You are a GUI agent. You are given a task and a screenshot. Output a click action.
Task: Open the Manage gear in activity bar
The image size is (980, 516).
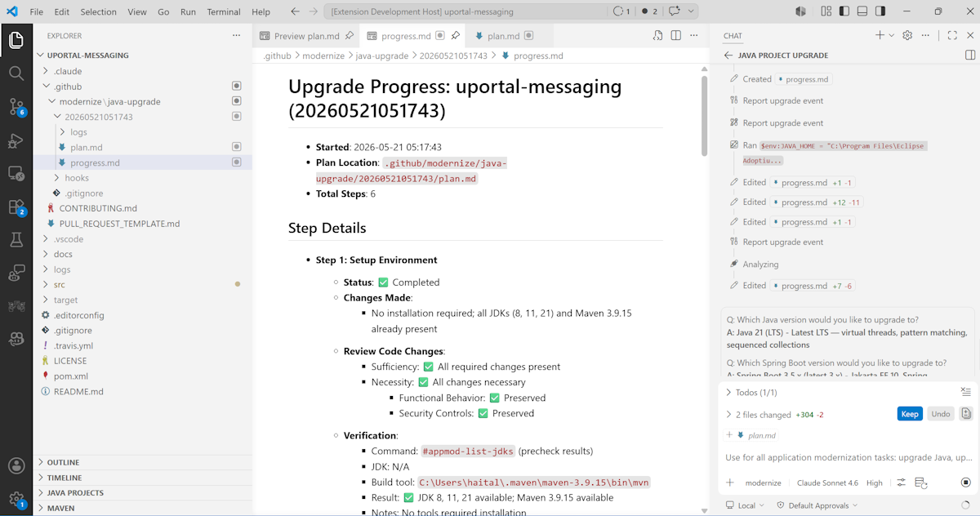coord(16,498)
